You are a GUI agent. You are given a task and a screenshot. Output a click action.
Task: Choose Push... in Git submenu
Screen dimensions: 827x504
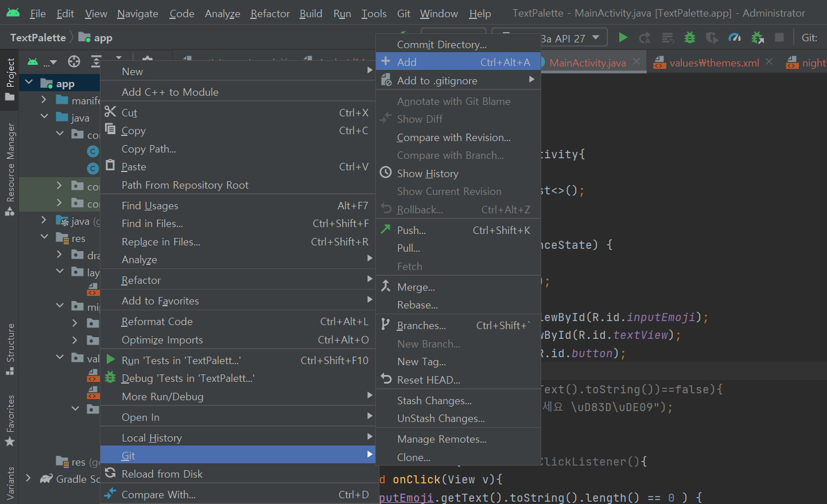click(458, 230)
